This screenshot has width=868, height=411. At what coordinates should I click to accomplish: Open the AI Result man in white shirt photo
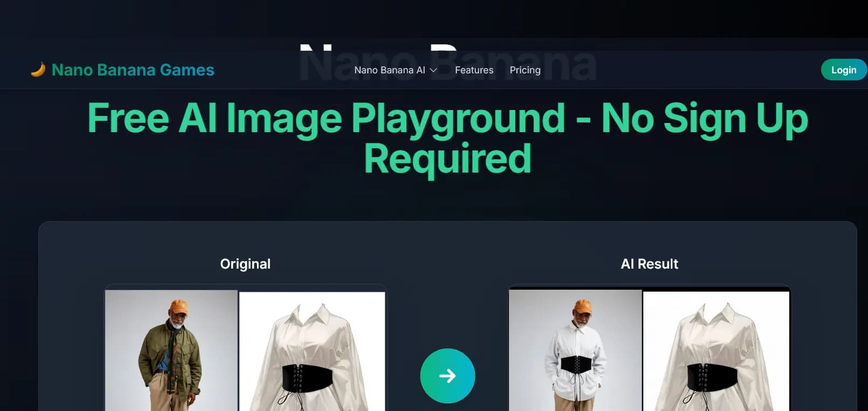(x=575, y=351)
